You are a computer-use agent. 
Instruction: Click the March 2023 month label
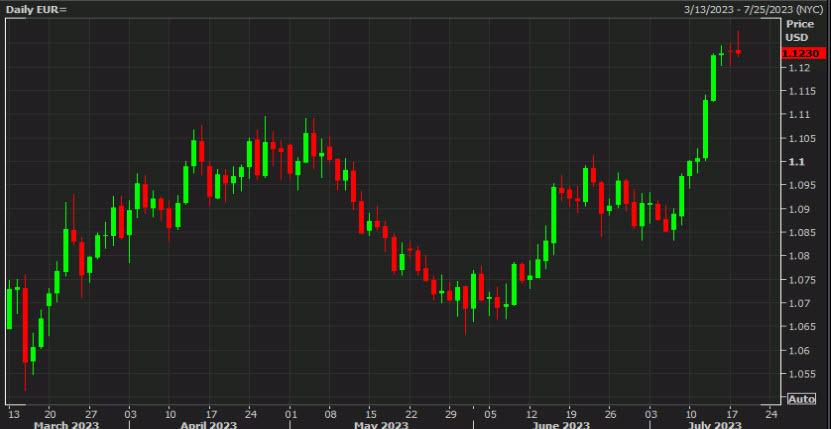[x=66, y=425]
